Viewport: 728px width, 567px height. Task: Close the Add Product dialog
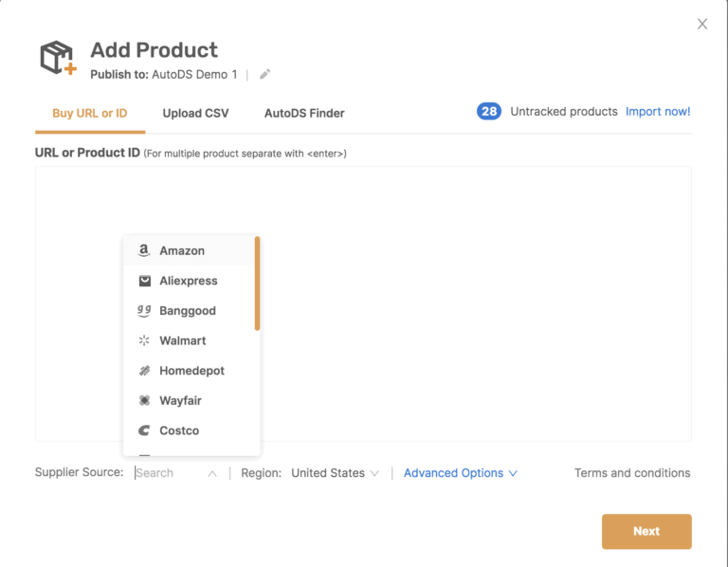click(x=702, y=24)
